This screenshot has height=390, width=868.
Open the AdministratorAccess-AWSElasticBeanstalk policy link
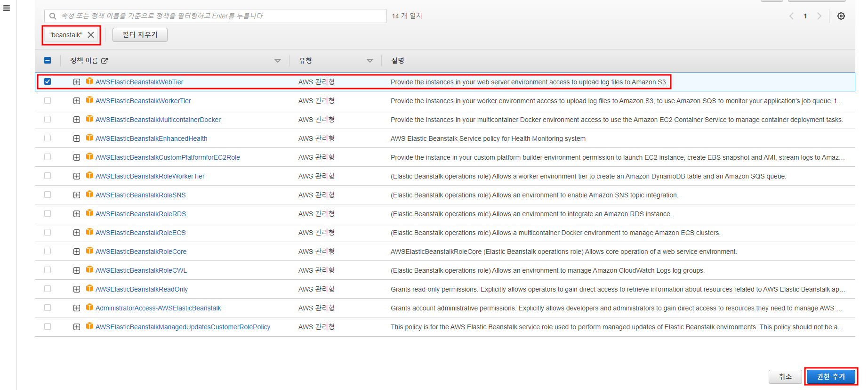click(158, 308)
